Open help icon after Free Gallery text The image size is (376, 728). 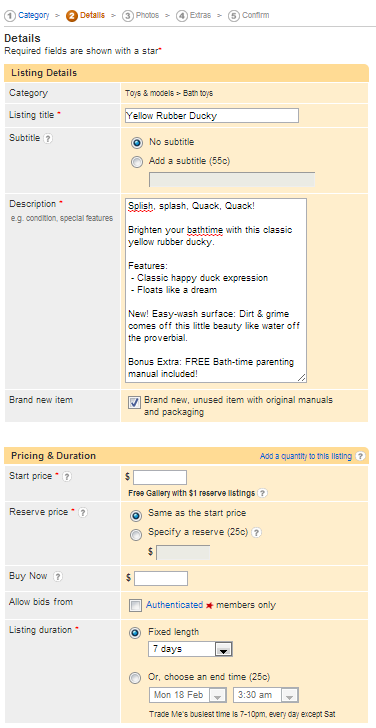[262, 493]
